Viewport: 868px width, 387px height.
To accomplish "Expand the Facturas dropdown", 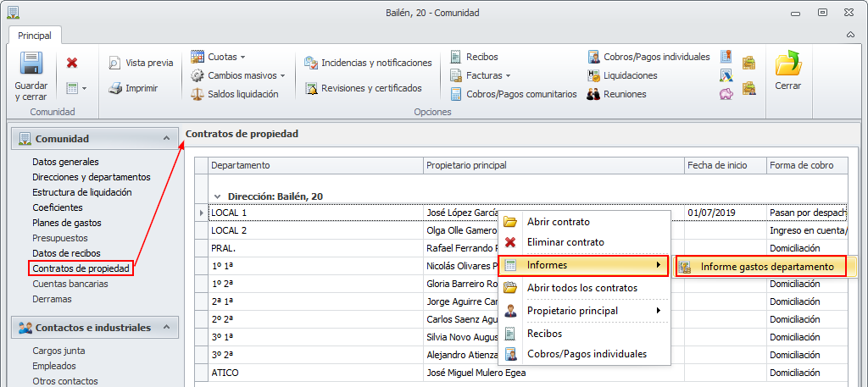I will 508,75.
